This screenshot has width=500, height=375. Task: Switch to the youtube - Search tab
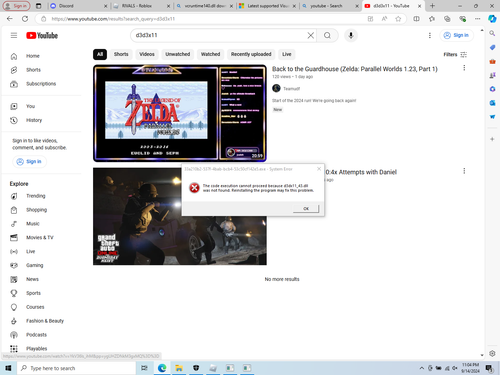pyautogui.click(x=330, y=6)
